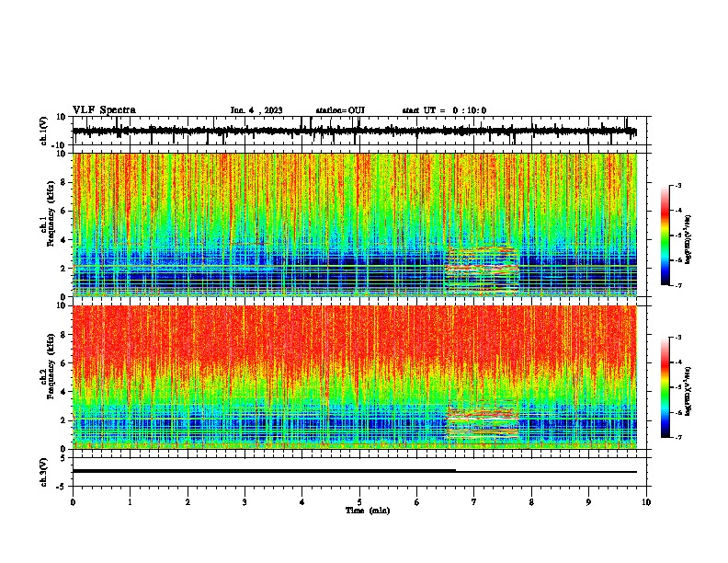This screenshot has width=728, height=563.
Task: Click the ch.2 spectrogram color bar
Action: click(x=665, y=387)
